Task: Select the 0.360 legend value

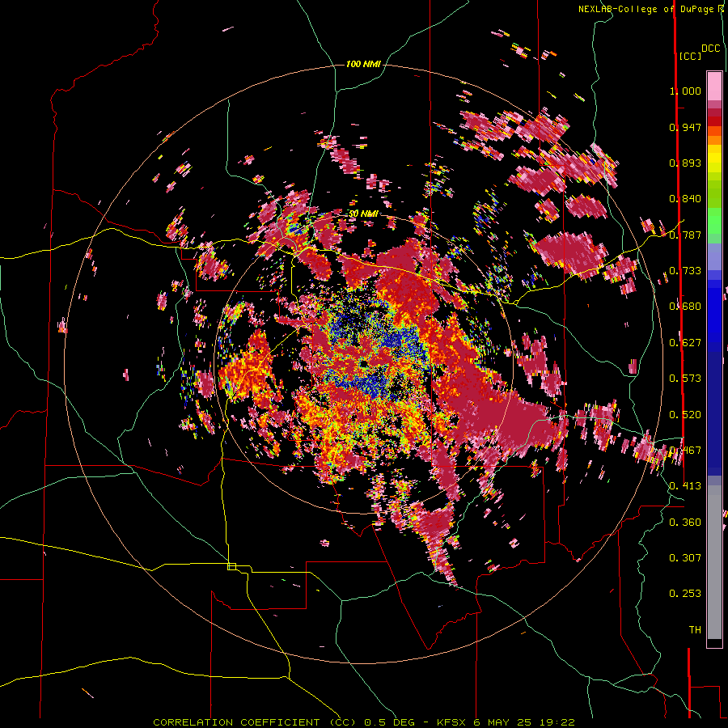Action: click(685, 523)
